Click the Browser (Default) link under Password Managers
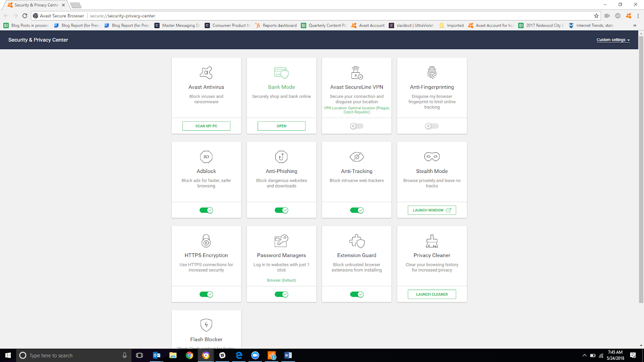Image resolution: width=644 pixels, height=362 pixels. [x=281, y=280]
